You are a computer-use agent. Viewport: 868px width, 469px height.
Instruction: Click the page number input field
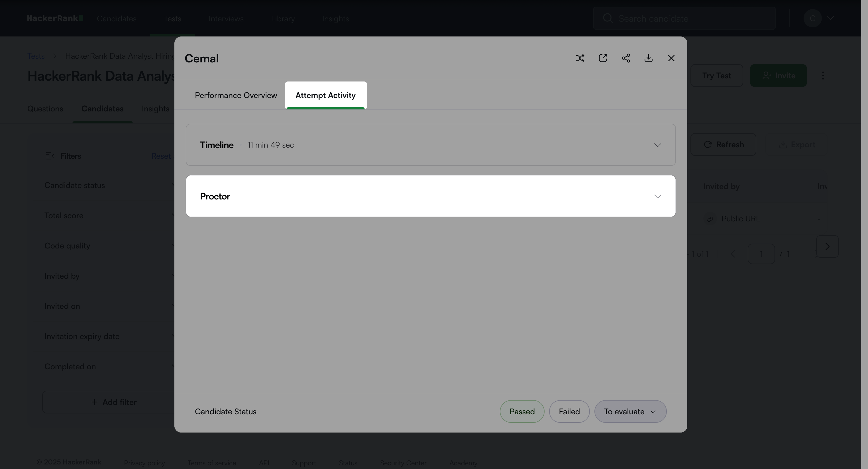click(761, 254)
